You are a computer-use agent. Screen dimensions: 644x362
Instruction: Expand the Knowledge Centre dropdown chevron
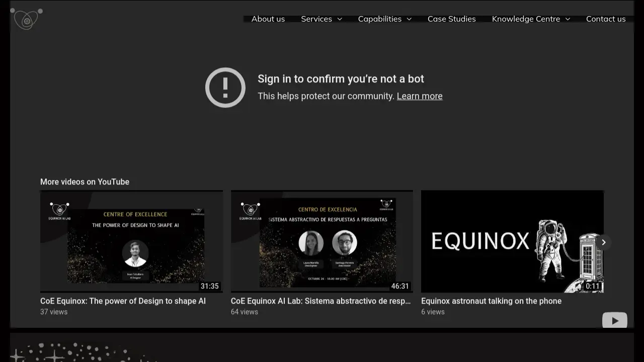click(x=568, y=19)
